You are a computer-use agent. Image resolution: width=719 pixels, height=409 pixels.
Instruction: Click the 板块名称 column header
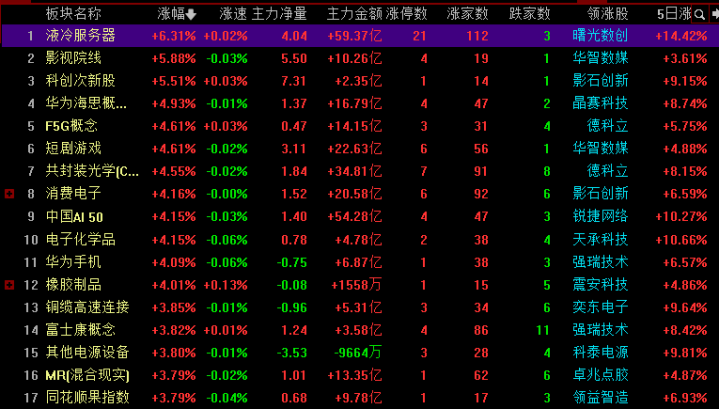[73, 14]
